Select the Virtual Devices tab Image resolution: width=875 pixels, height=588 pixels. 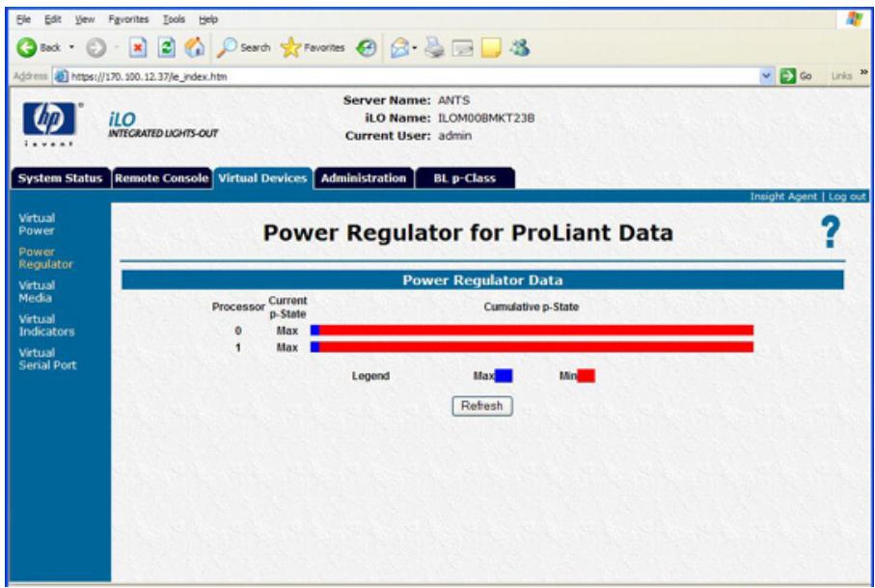pyautogui.click(x=262, y=179)
